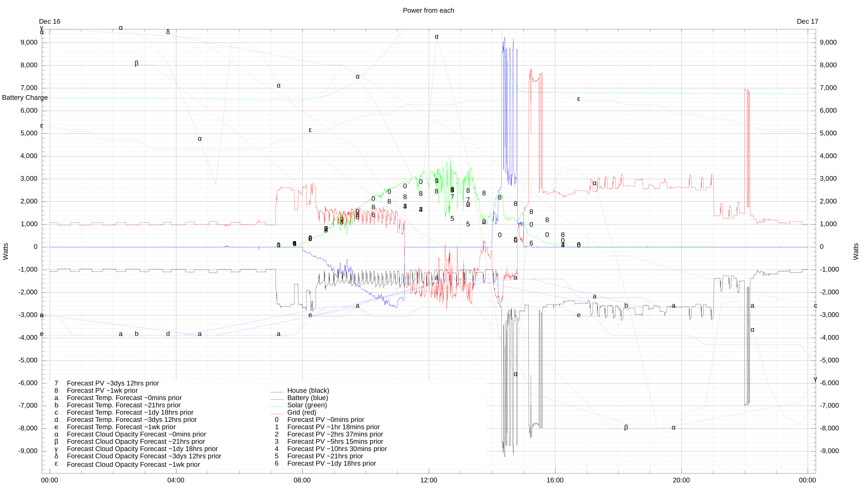Image resolution: width=868 pixels, height=488 pixels.
Task: Select the 'Dec 16' date label
Action: pyautogui.click(x=50, y=22)
